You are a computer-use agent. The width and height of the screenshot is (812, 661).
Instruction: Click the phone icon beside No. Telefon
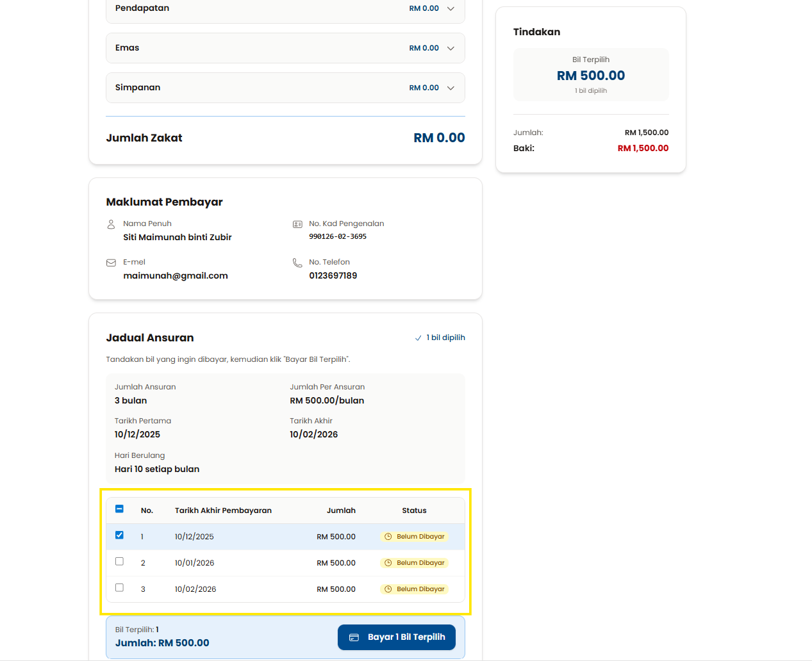click(x=297, y=263)
